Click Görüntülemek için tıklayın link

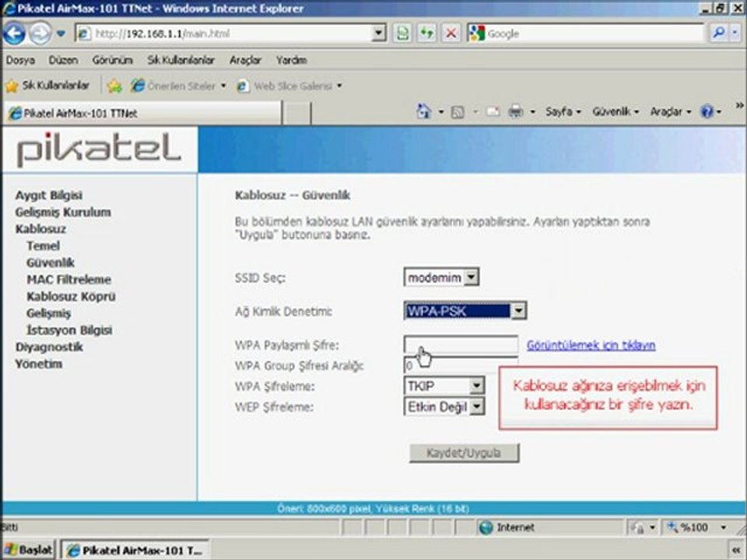591,345
